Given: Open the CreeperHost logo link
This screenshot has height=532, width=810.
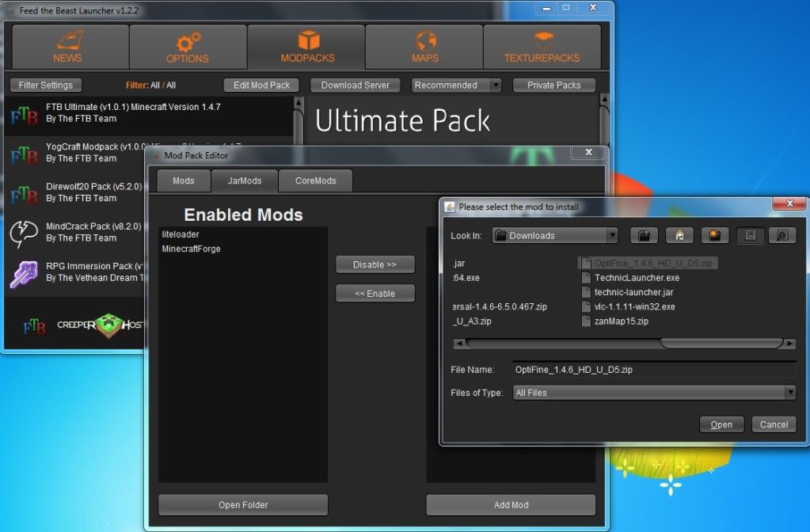Looking at the screenshot, I should pos(99,325).
